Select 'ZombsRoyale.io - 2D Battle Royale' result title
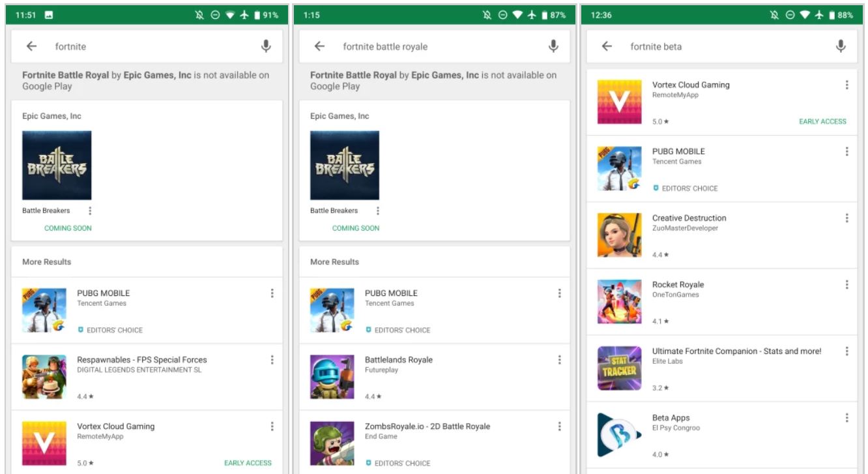This screenshot has width=868, height=474. [427, 426]
